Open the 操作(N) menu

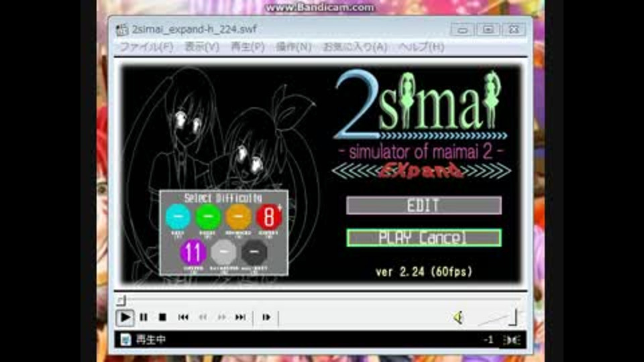tap(293, 47)
